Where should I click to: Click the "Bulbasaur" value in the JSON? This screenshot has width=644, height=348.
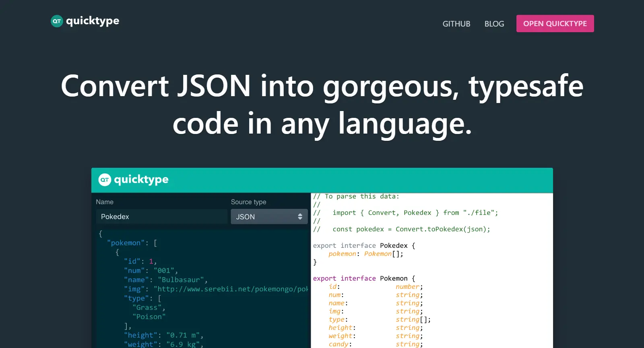(x=181, y=280)
